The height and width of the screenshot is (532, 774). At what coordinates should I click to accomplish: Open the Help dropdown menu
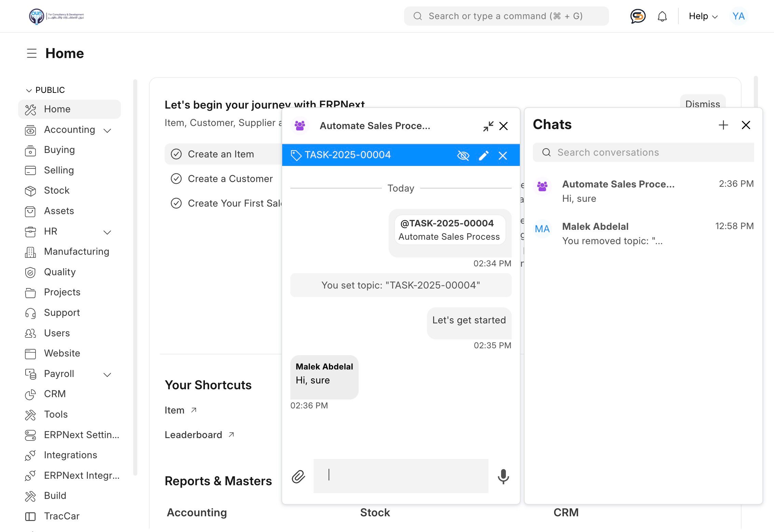(703, 16)
